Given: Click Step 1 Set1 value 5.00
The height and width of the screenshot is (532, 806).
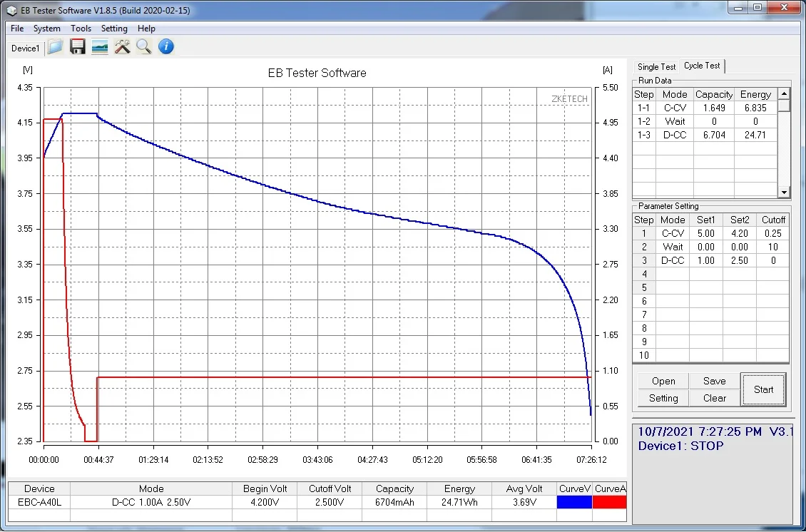Looking at the screenshot, I should point(705,233).
